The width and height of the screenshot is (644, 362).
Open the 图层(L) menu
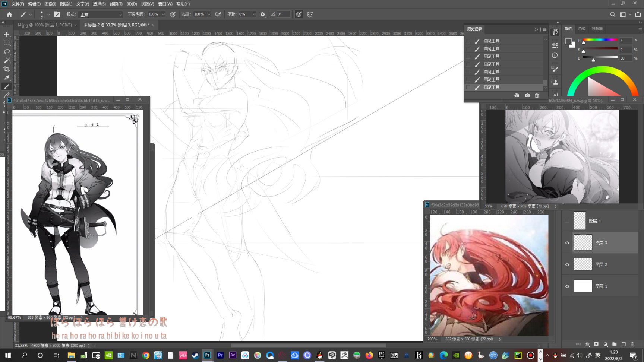pyautogui.click(x=66, y=4)
